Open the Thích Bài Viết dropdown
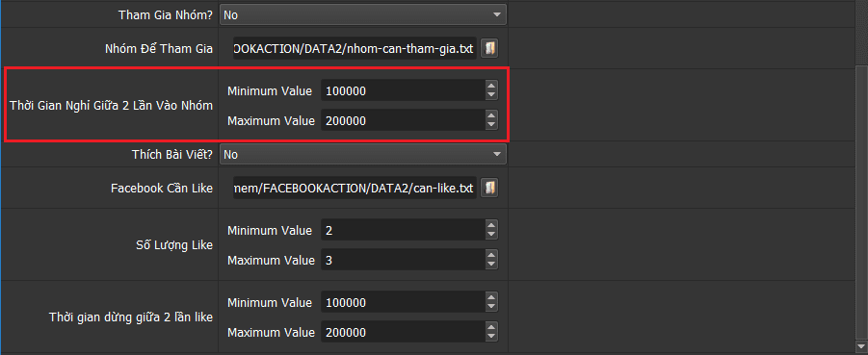Image resolution: width=868 pixels, height=355 pixels. point(363,154)
